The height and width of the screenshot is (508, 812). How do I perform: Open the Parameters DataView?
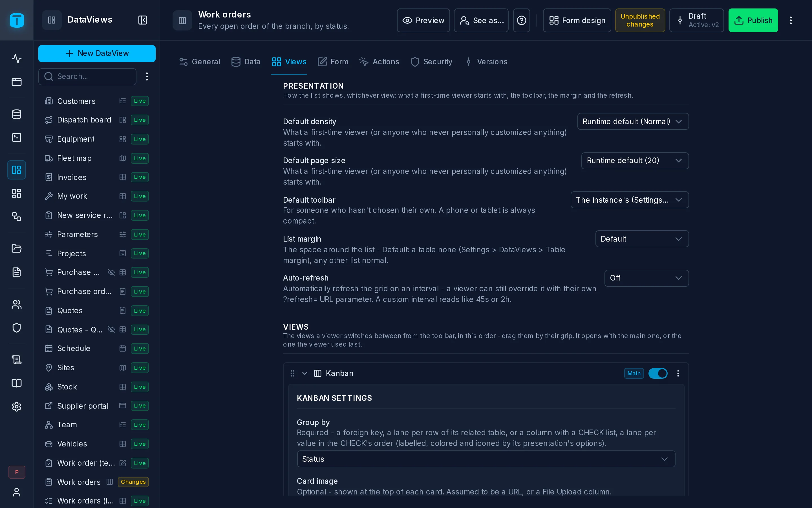[x=97, y=235]
